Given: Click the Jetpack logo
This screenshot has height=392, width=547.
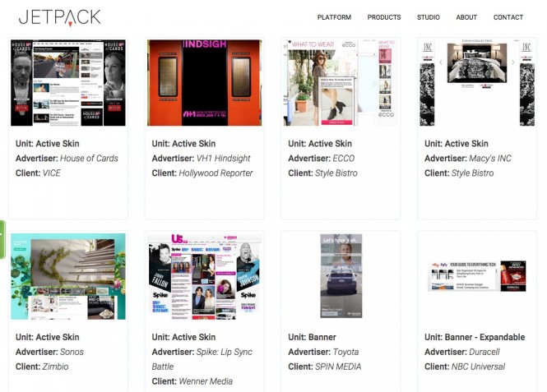Looking at the screenshot, I should [60, 18].
